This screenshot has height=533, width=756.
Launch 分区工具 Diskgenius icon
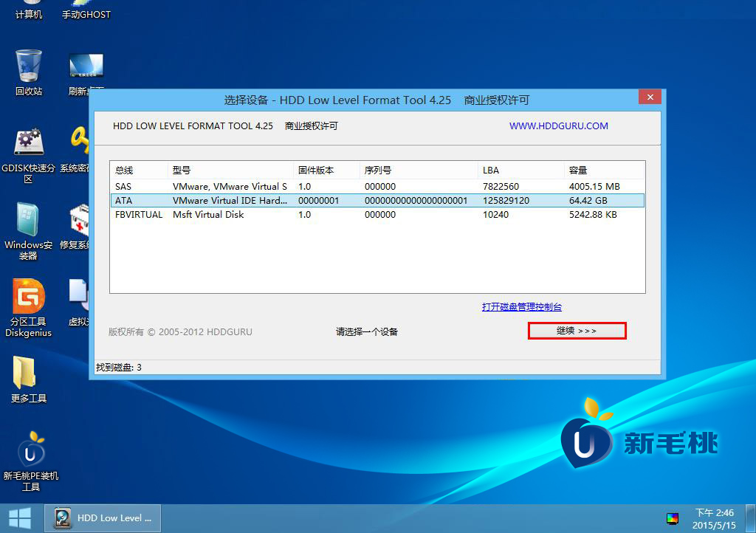[29, 308]
